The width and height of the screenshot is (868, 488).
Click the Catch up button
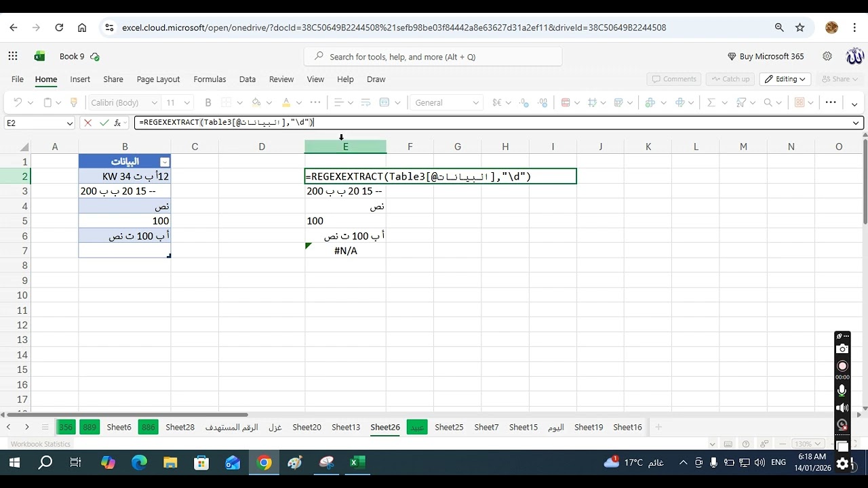pyautogui.click(x=730, y=79)
